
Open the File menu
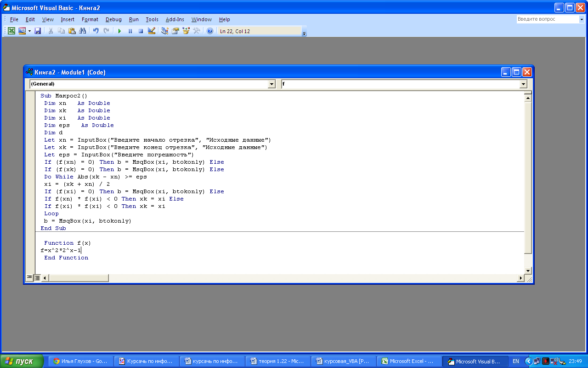click(x=14, y=19)
